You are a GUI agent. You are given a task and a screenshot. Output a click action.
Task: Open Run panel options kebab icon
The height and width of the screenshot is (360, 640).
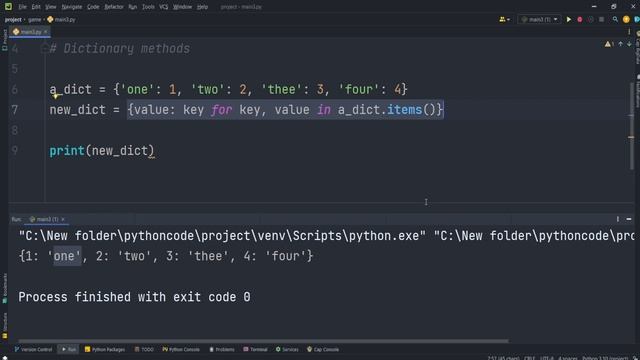tap(618, 219)
